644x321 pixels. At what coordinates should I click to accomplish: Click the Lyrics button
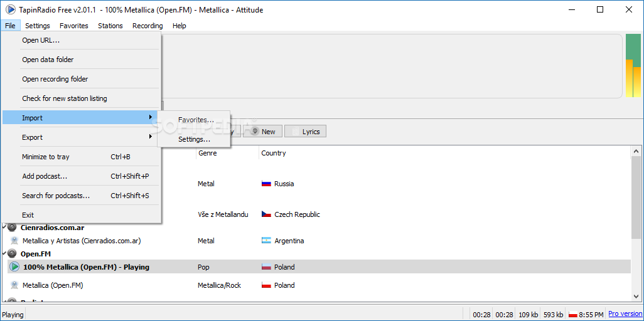click(x=305, y=132)
